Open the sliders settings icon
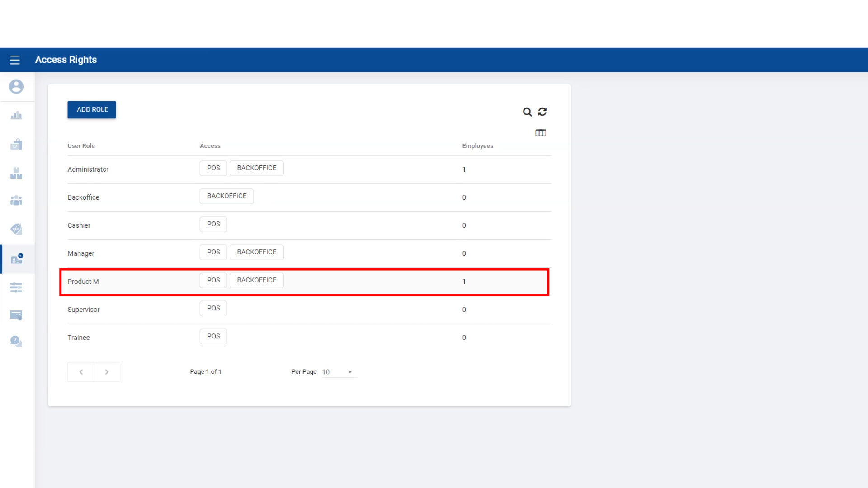The height and width of the screenshot is (488, 868). click(x=16, y=287)
